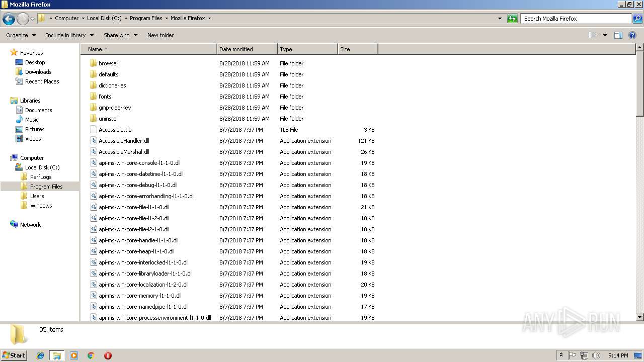Open the address bar history dropdown arrow
644x362 pixels.
point(500,19)
